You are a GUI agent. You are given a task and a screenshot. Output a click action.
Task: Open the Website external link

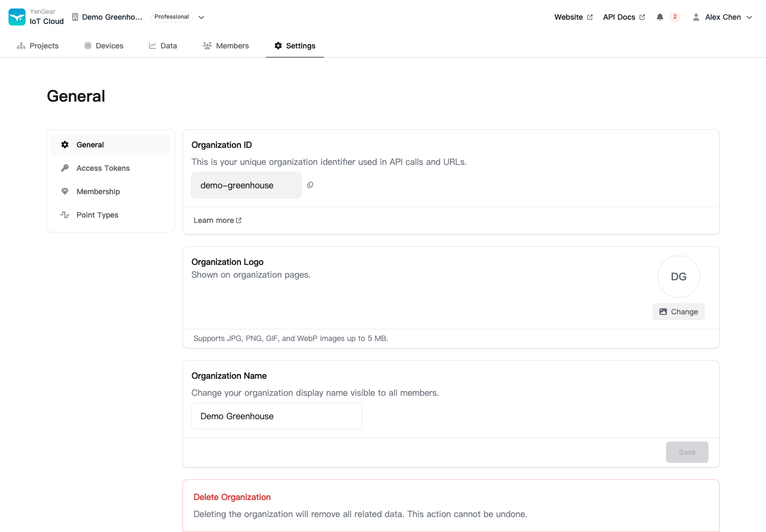click(573, 17)
